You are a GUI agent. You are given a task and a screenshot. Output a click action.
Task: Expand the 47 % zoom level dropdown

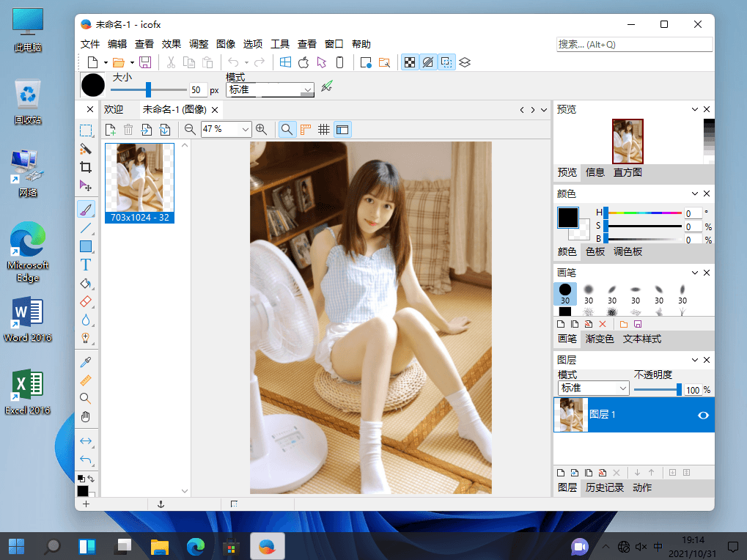246,130
